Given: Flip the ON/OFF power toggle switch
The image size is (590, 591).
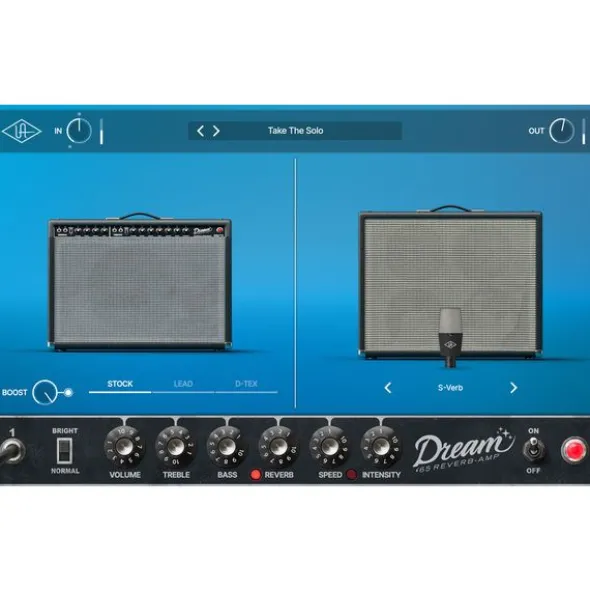Looking at the screenshot, I should tap(533, 449).
